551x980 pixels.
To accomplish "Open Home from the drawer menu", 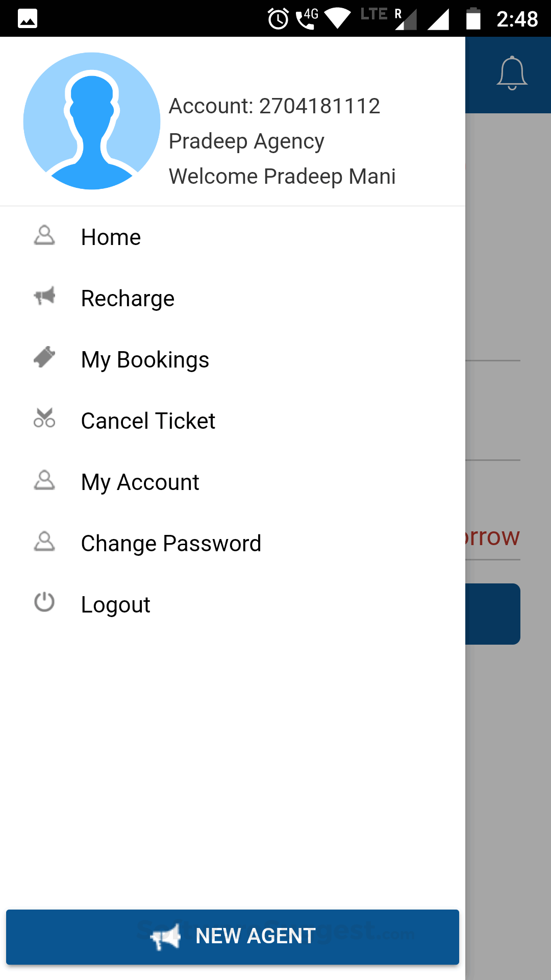I will tap(111, 237).
